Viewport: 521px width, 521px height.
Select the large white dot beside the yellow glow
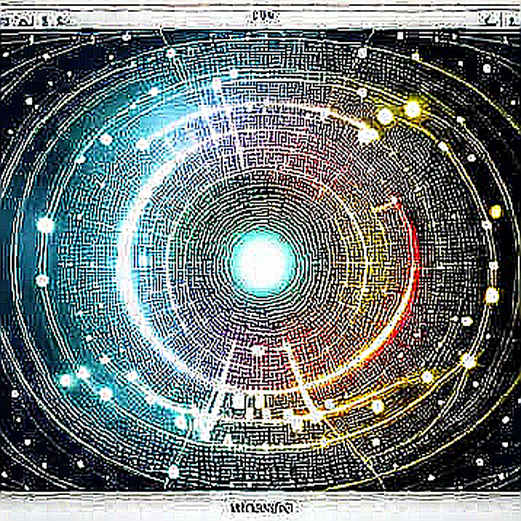coord(385,116)
